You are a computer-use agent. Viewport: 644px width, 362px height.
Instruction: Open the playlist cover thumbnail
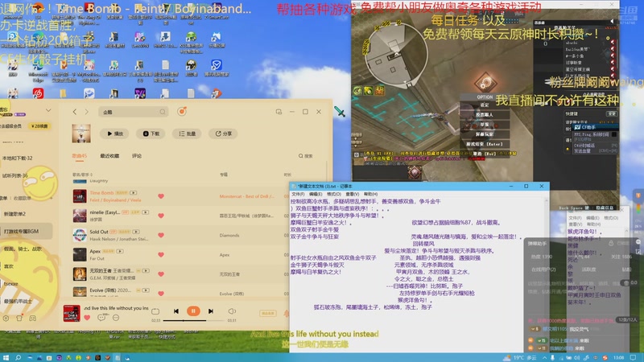(81, 134)
